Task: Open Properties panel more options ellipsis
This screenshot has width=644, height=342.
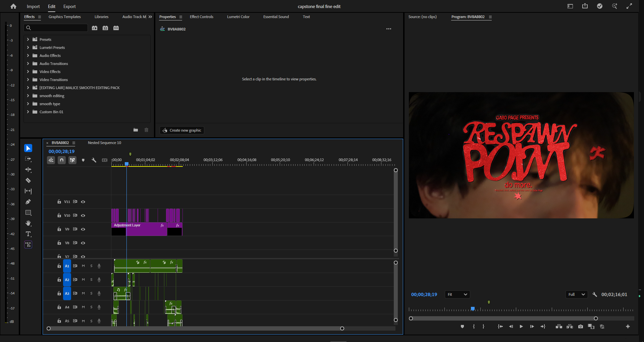Action: point(389,29)
